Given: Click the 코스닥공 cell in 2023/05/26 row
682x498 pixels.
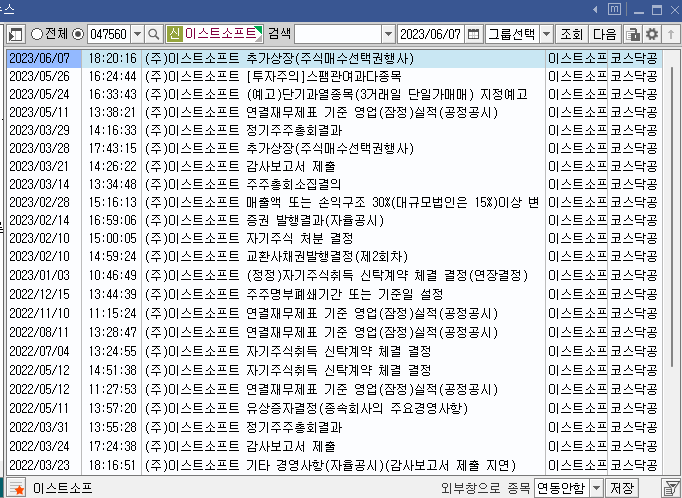Looking at the screenshot, I should pyautogui.click(x=634, y=77).
